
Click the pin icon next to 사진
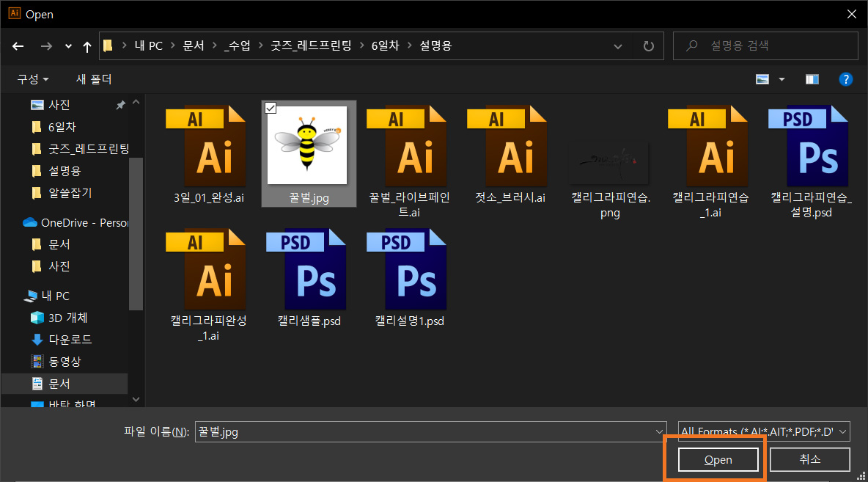(x=120, y=105)
